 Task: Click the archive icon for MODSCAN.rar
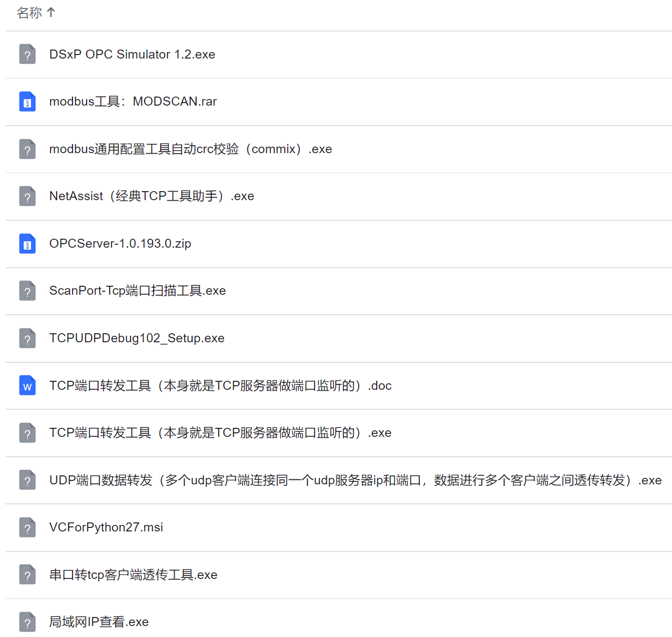coord(28,102)
